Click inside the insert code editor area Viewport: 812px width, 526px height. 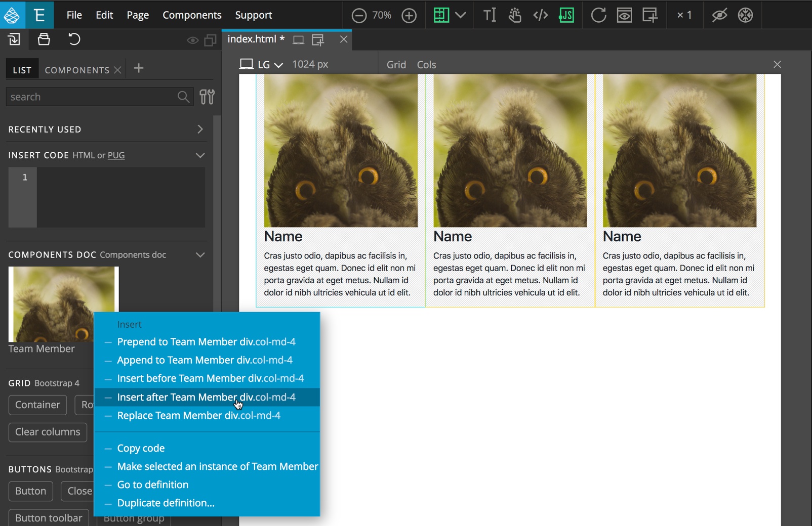coord(121,197)
